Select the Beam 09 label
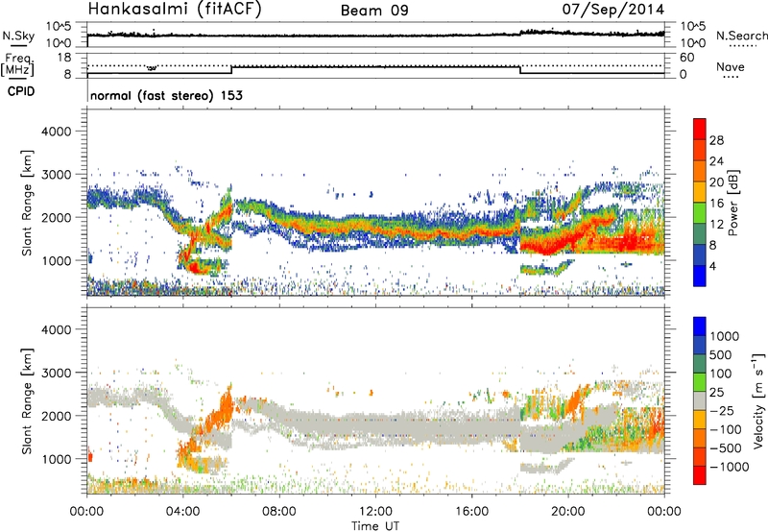 coord(374,11)
